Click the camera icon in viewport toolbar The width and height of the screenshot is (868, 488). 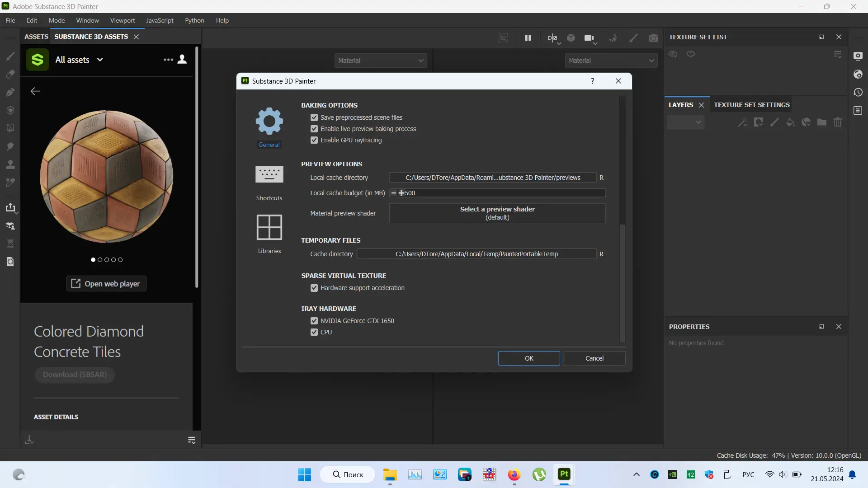589,38
